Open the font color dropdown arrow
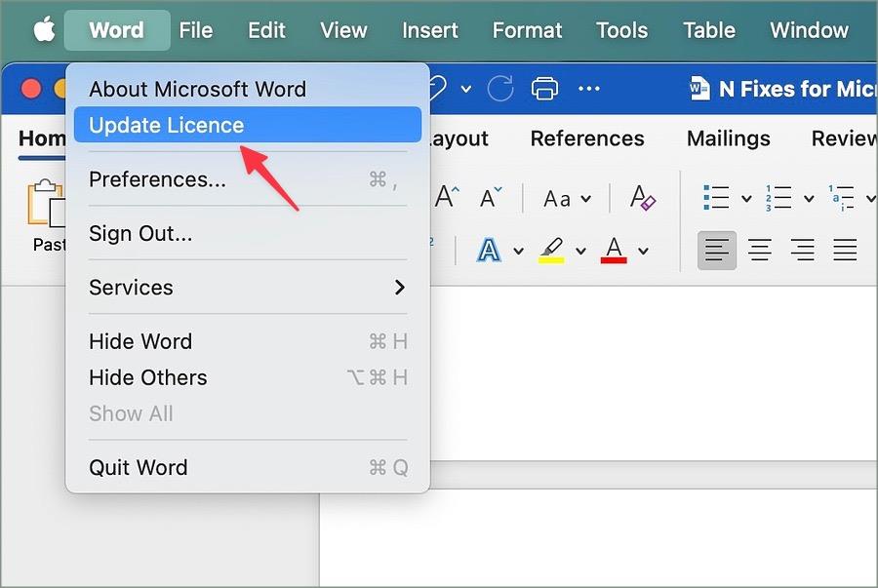The image size is (878, 588). point(644,251)
